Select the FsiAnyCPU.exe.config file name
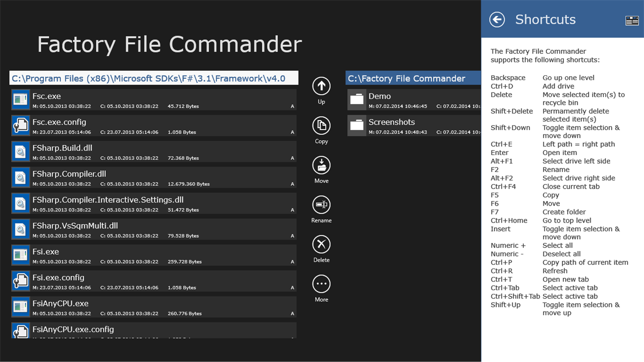 (73, 329)
